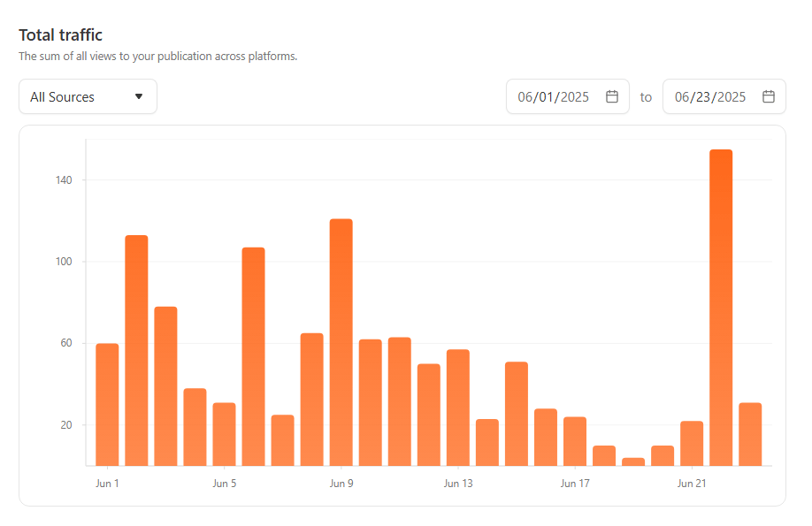Click the Jun 5 bar in the chart
The width and height of the screenshot is (812, 526).
(x=224, y=434)
